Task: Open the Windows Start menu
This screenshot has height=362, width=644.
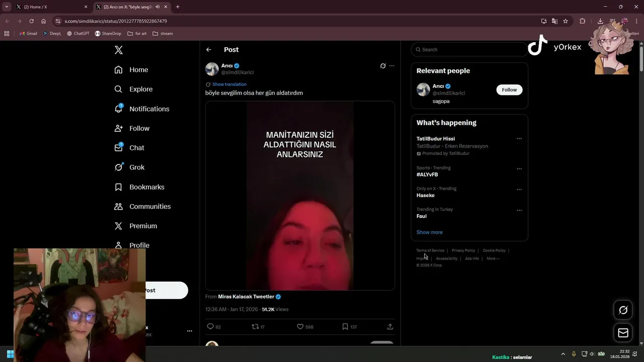Action: tap(10, 354)
